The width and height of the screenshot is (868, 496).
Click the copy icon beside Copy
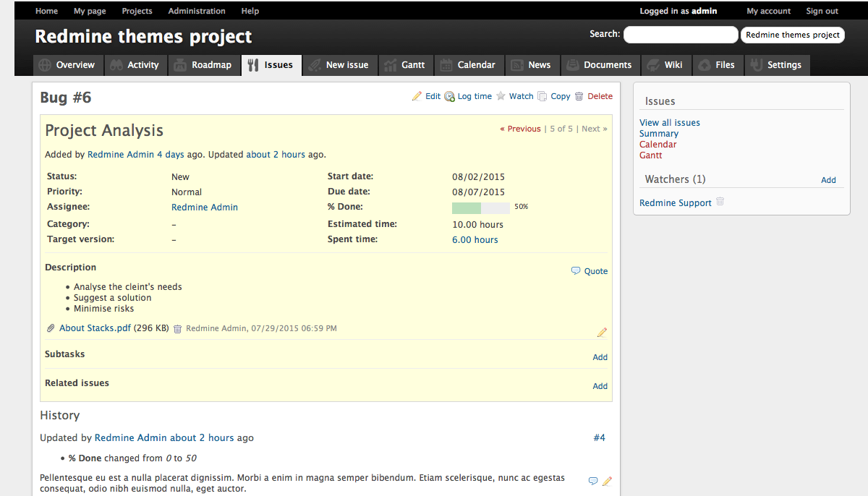(x=542, y=96)
